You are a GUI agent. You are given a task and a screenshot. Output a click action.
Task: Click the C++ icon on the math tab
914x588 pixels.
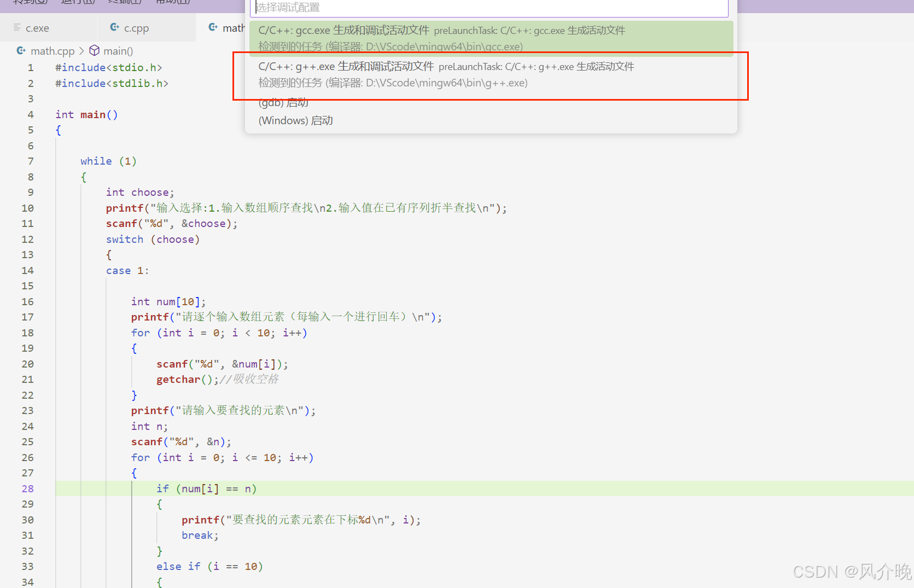tap(212, 27)
